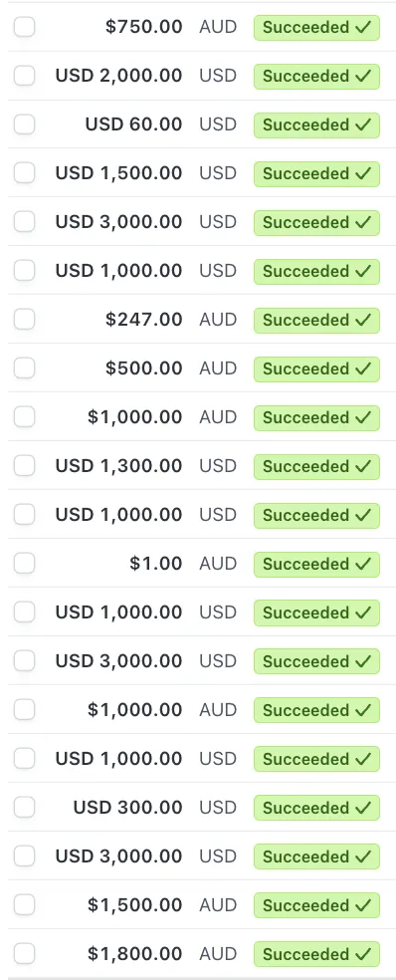Check the box beside USD 60.00
The height and width of the screenshot is (980, 396).
(24, 124)
